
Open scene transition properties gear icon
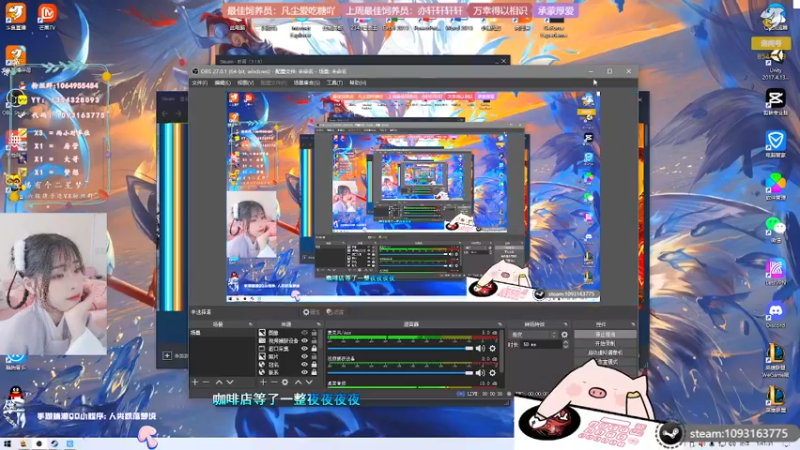[x=564, y=335]
